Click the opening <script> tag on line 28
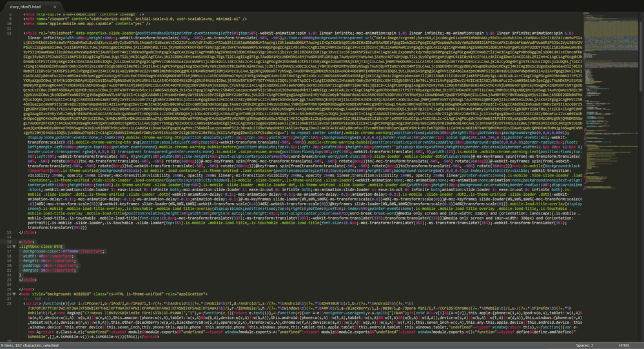 [x=32, y=303]
